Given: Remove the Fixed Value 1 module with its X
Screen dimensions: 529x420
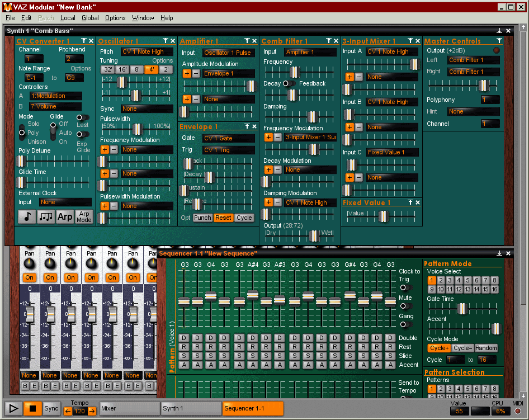Looking at the screenshot, I should 418,202.
